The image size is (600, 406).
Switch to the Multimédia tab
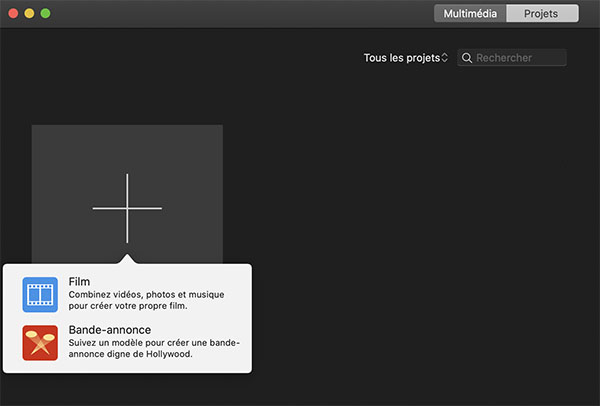pyautogui.click(x=470, y=14)
